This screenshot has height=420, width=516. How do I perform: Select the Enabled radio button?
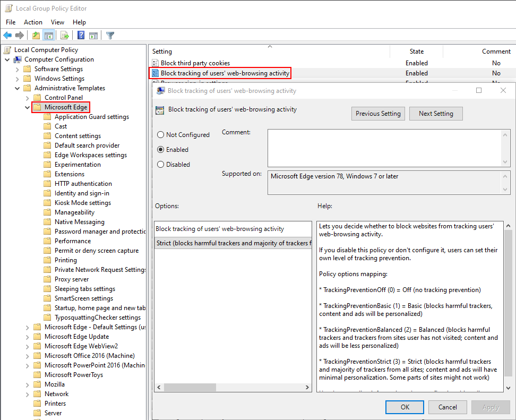pos(161,149)
